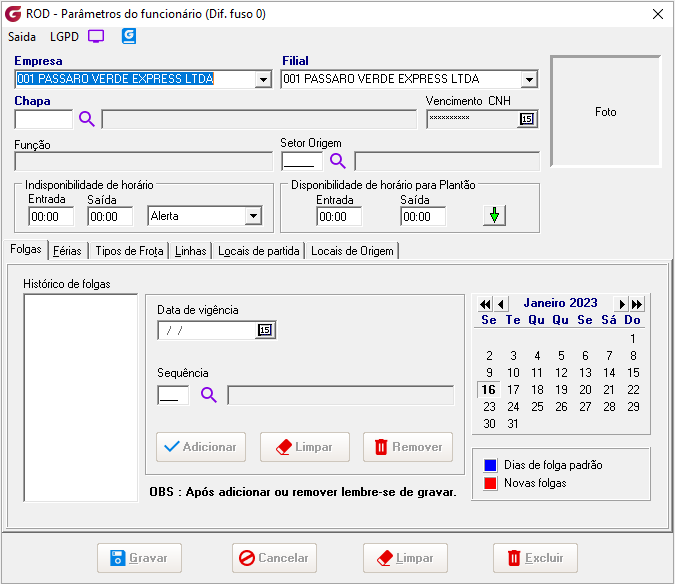Expand the Empresa dropdown
This screenshot has width=675, height=584.
click(x=263, y=79)
